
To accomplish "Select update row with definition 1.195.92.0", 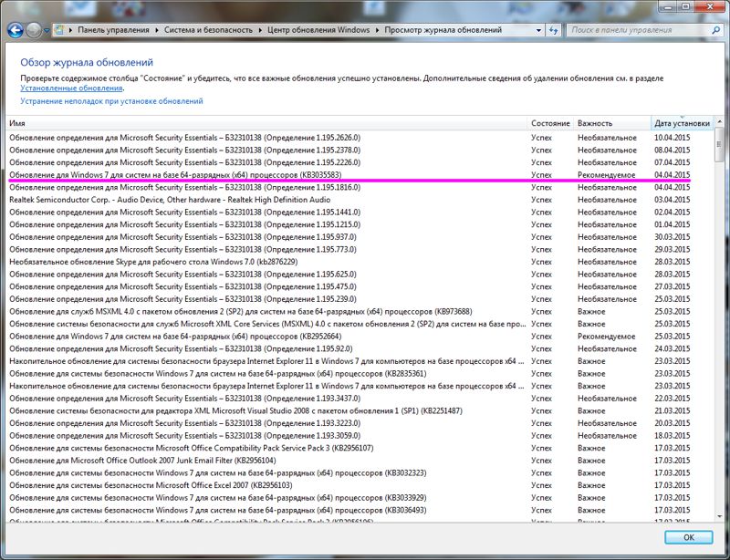I will click(x=360, y=348).
